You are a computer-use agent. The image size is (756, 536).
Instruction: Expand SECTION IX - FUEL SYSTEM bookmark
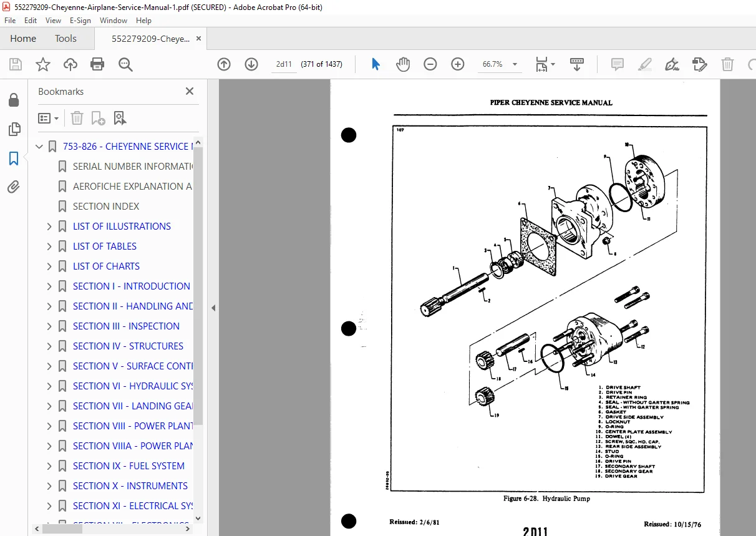pos(49,466)
